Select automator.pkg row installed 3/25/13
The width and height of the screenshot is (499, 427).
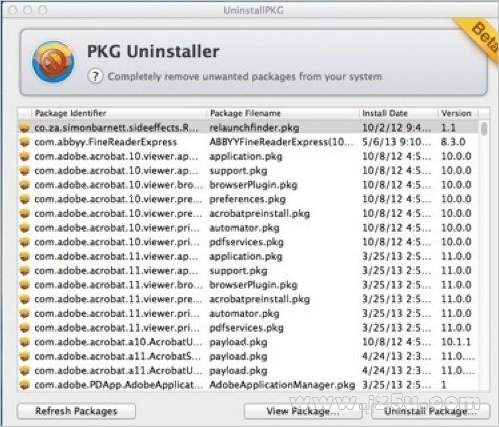(x=248, y=314)
